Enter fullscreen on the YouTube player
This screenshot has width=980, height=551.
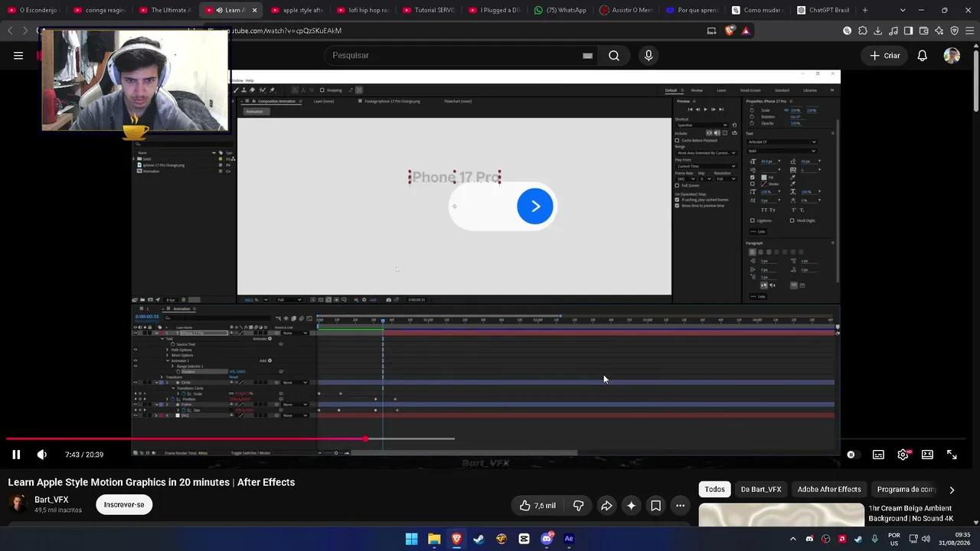pyautogui.click(x=952, y=455)
